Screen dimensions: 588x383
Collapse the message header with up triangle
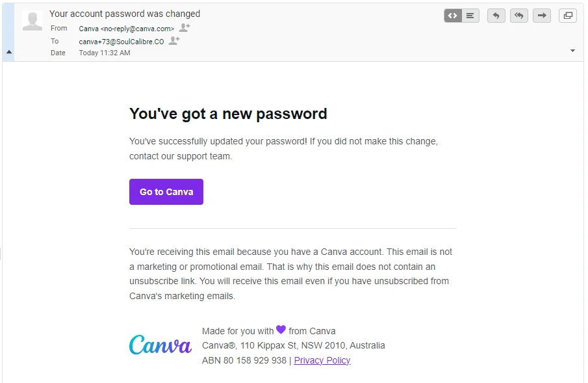9,52
